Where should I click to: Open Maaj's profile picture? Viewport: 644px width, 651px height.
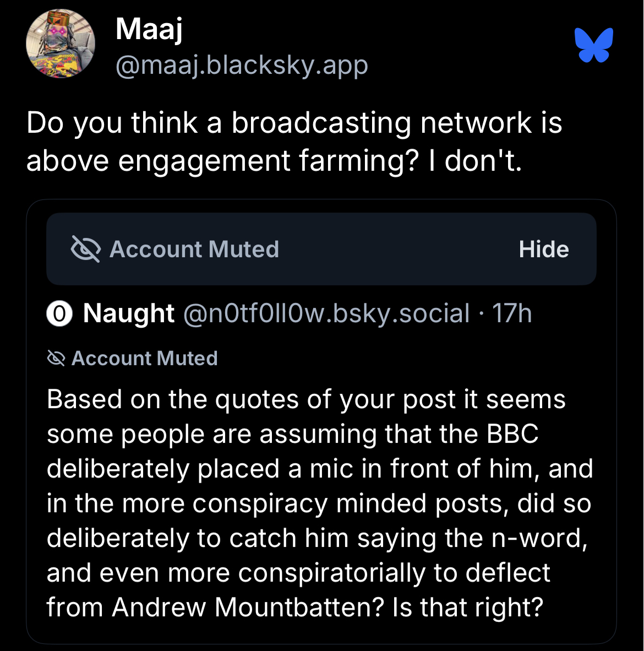click(61, 44)
